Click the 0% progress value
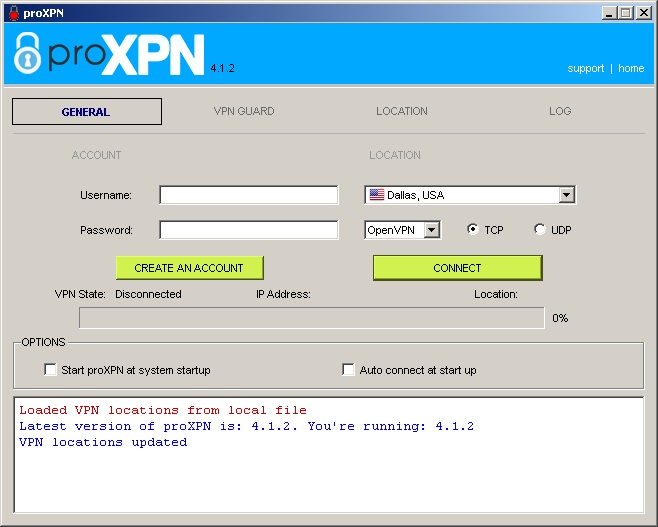The height and width of the screenshot is (527, 658). 560,318
